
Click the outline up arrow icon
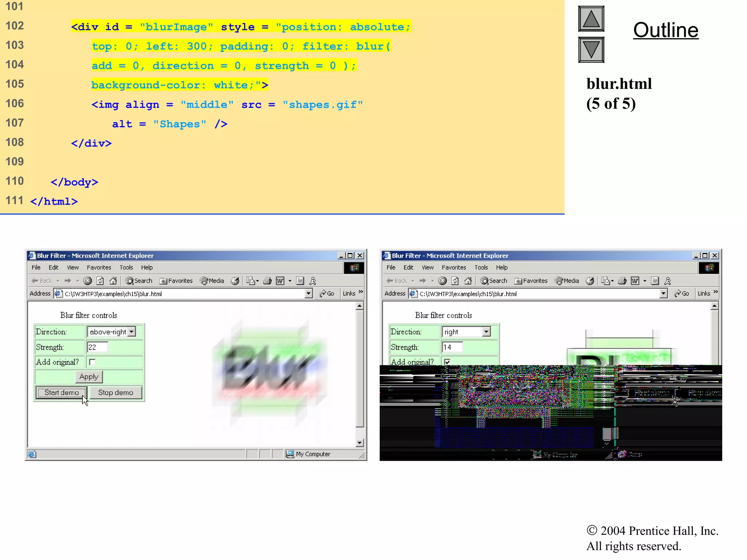click(591, 19)
